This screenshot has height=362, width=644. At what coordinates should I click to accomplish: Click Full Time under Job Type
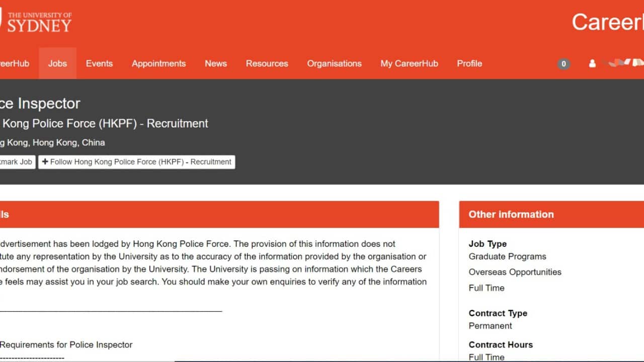(x=486, y=288)
